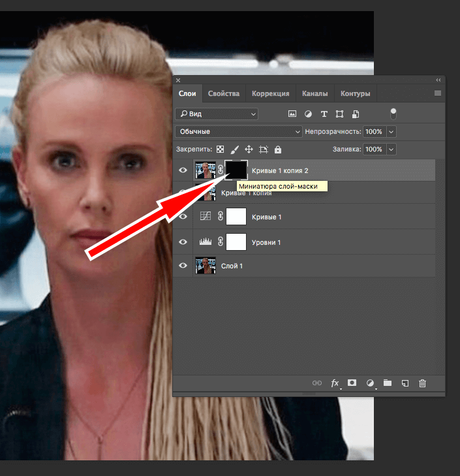Delete layer using the trash icon
The image size is (460, 476).
tap(422, 383)
